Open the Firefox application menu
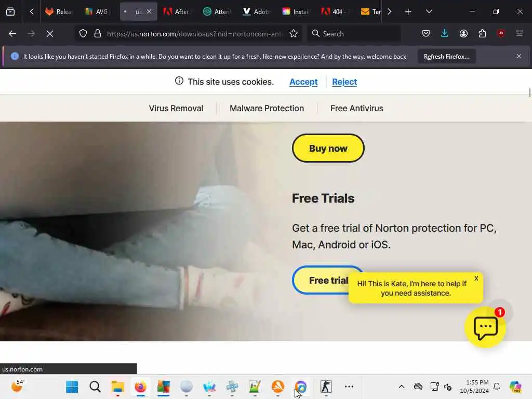532x399 pixels. coord(520,33)
